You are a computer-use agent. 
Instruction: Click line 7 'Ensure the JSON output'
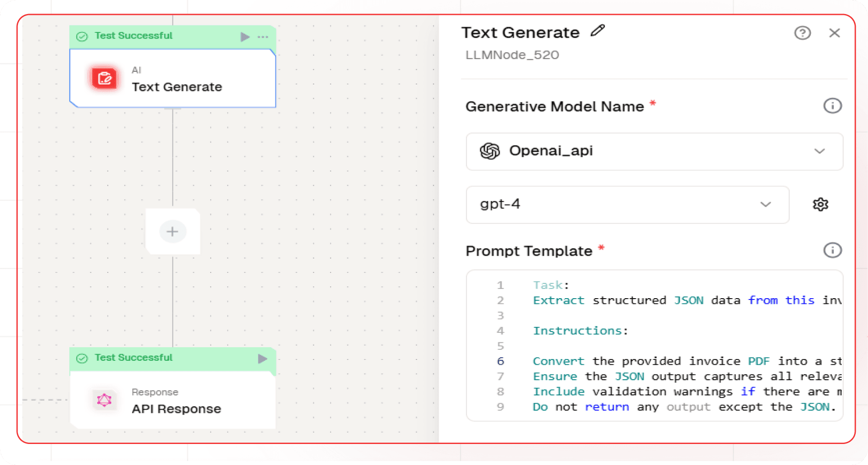point(614,377)
